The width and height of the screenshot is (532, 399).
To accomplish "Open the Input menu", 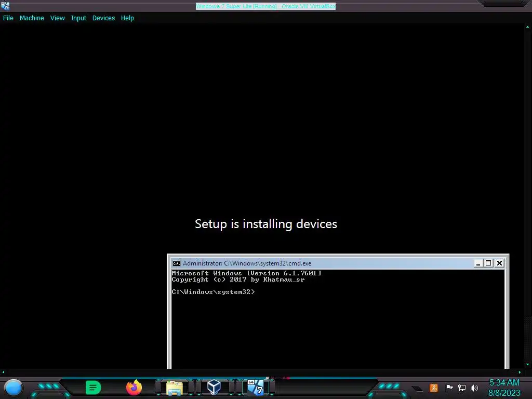I will point(78,18).
